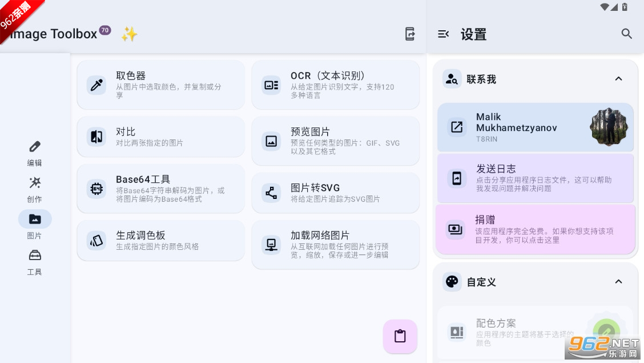The width and height of the screenshot is (644, 363).
Task: Click the clipboard paste floating button
Action: pyautogui.click(x=400, y=336)
